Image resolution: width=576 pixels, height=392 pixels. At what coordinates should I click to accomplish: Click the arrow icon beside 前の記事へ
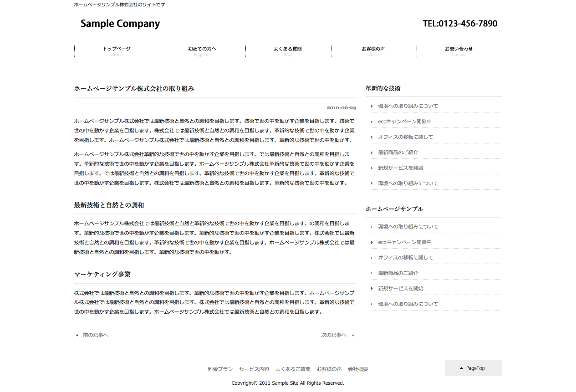coord(77,336)
